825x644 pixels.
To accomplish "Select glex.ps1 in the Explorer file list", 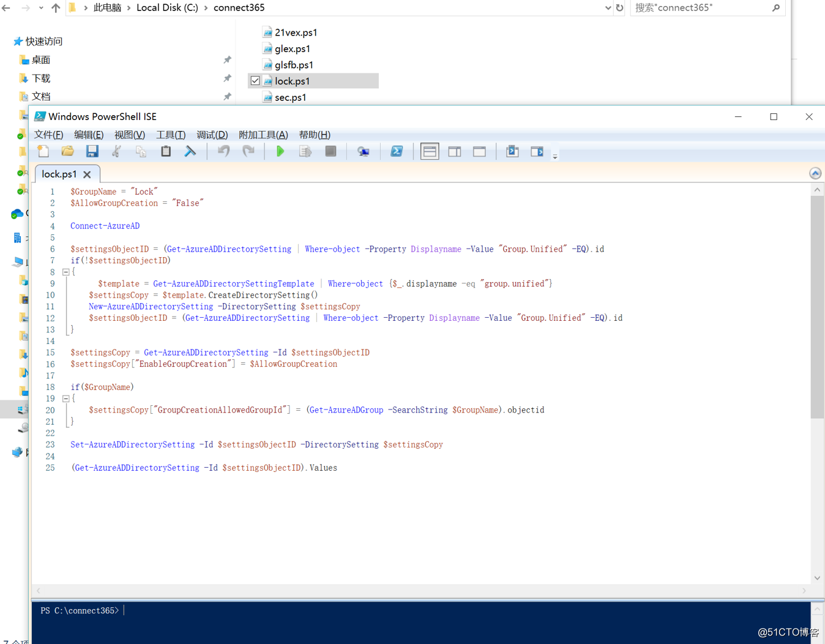I will (293, 48).
